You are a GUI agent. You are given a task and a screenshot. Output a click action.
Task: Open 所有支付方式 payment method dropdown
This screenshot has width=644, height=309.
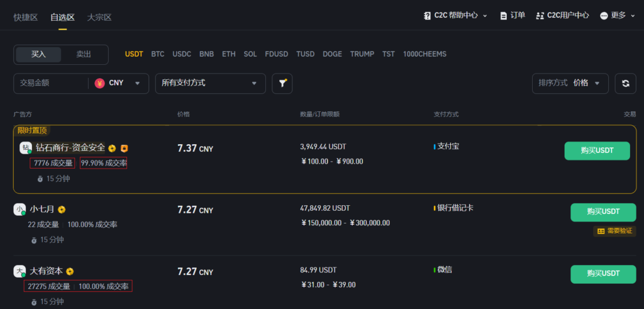(210, 83)
